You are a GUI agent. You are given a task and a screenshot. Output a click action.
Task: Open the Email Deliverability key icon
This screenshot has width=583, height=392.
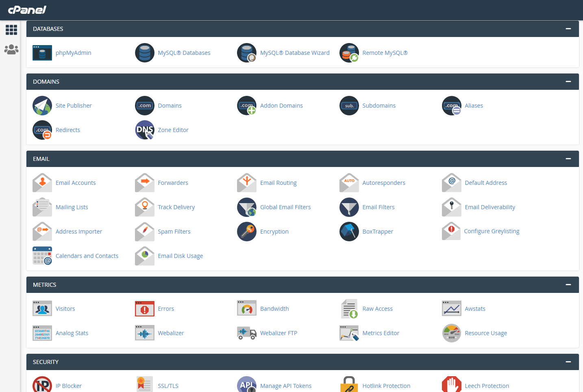[452, 207]
